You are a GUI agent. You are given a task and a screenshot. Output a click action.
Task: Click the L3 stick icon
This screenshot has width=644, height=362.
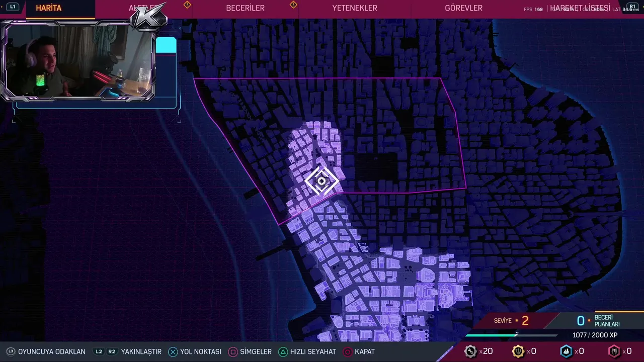[11, 352]
